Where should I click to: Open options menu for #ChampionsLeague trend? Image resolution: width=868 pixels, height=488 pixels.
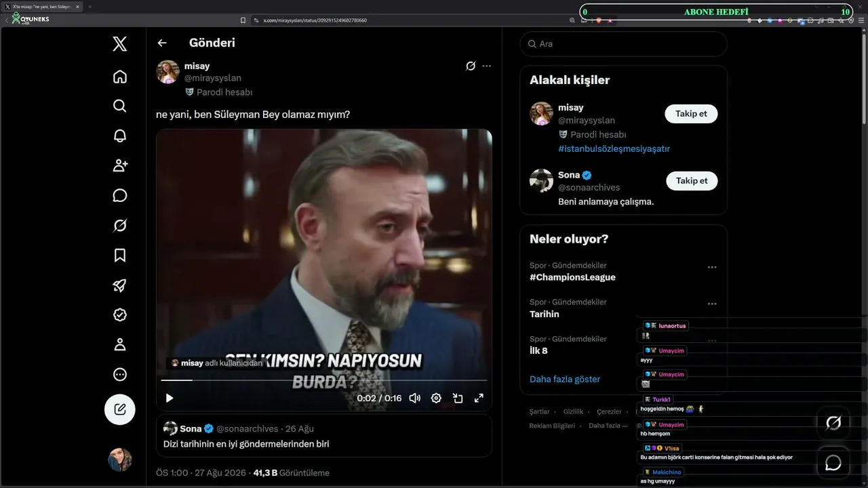[712, 267]
